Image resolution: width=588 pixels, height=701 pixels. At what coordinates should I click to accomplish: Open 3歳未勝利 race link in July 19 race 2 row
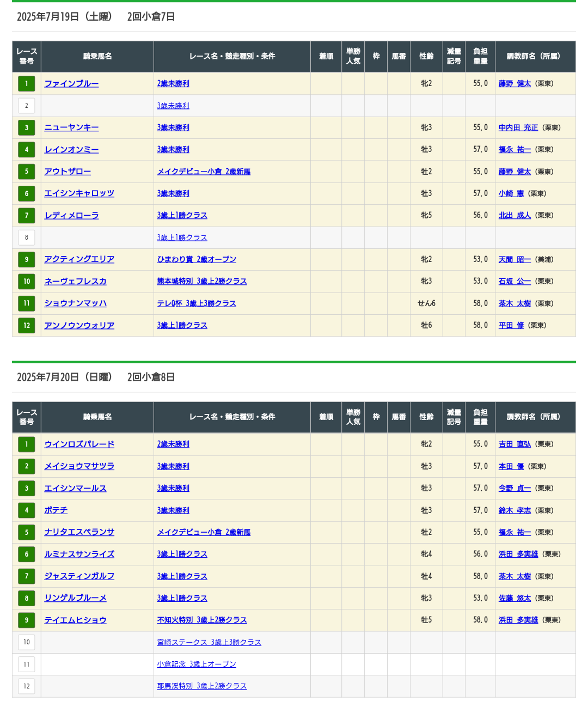173,106
